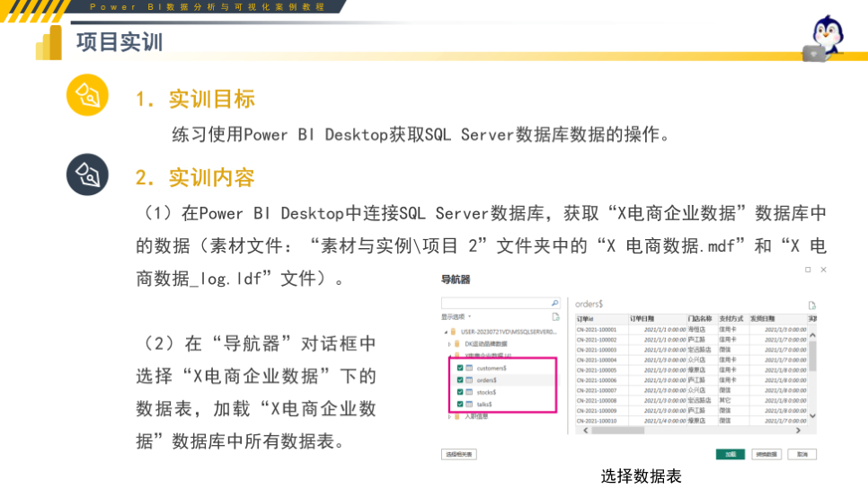Click the 选择数据表 figure caption

[x=641, y=476]
